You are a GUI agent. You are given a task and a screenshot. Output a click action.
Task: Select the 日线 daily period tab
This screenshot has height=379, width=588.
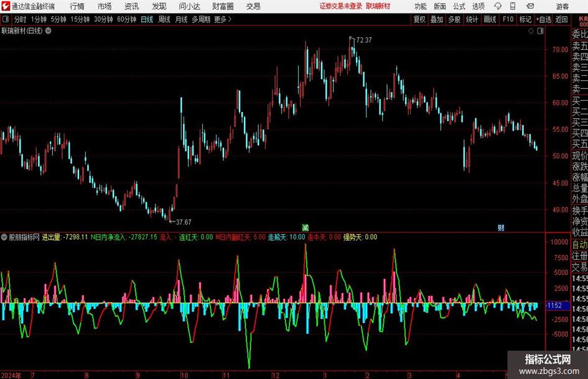click(147, 19)
